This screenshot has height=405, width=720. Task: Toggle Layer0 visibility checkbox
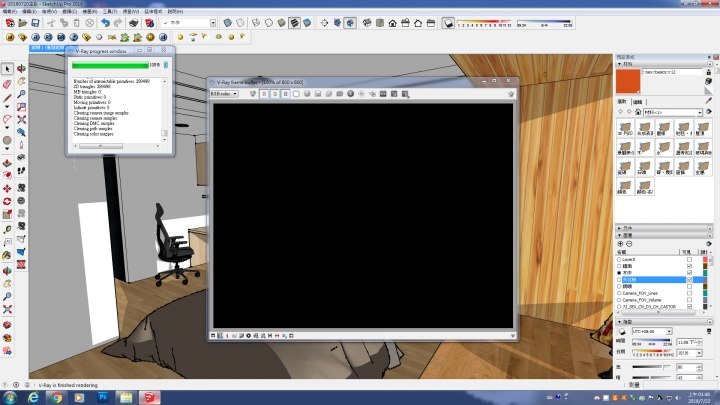click(689, 259)
